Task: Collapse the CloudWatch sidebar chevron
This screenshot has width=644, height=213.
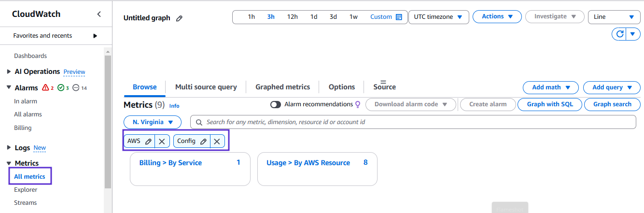Action: [x=99, y=14]
